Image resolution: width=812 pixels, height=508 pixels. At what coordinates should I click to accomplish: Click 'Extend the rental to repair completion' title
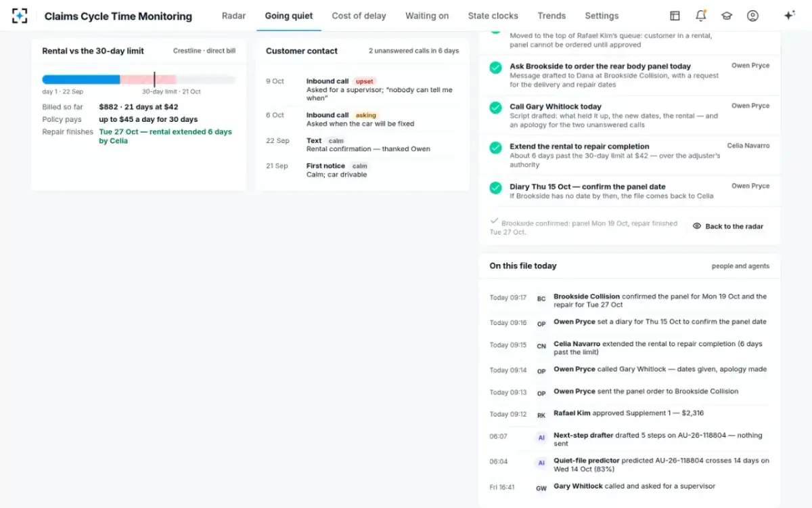click(579, 146)
